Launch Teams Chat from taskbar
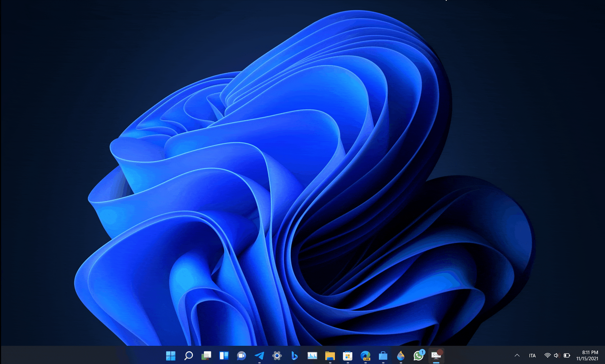The height and width of the screenshot is (364, 605). click(x=241, y=356)
